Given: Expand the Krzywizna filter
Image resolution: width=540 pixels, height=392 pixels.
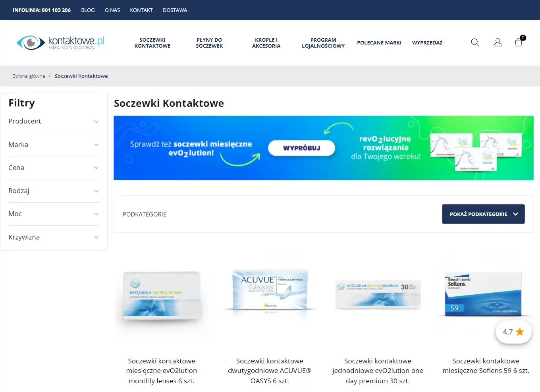Looking at the screenshot, I should (x=54, y=237).
